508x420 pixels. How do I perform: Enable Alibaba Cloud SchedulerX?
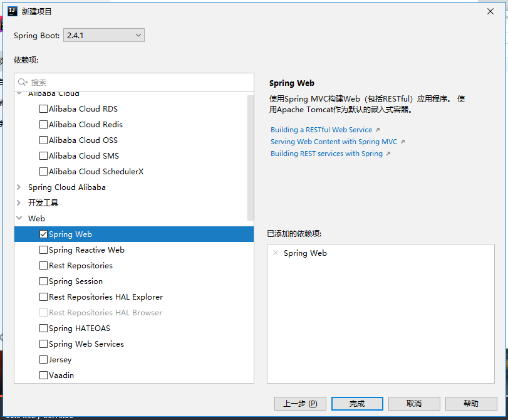pyautogui.click(x=43, y=171)
